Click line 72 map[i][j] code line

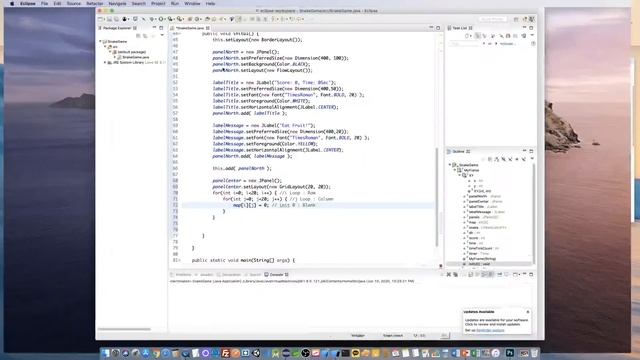click(274, 205)
